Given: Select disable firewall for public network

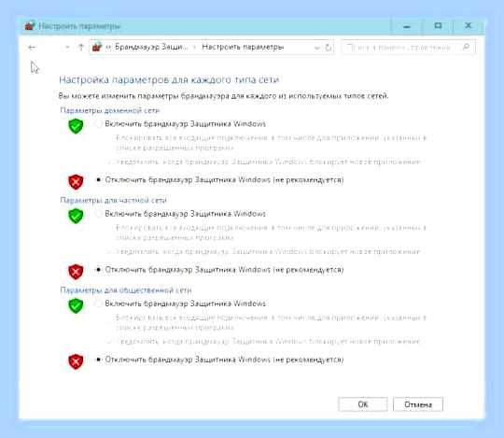Looking at the screenshot, I should tap(98, 360).
